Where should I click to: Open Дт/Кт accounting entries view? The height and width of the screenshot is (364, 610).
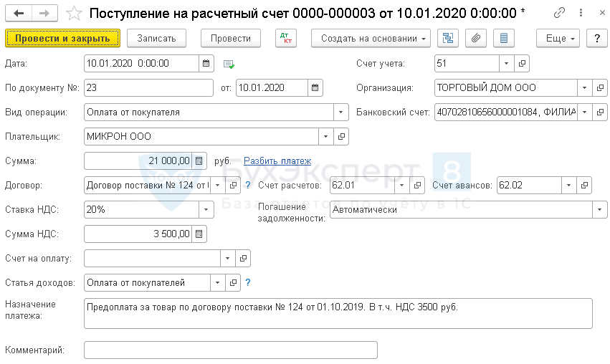(x=285, y=39)
